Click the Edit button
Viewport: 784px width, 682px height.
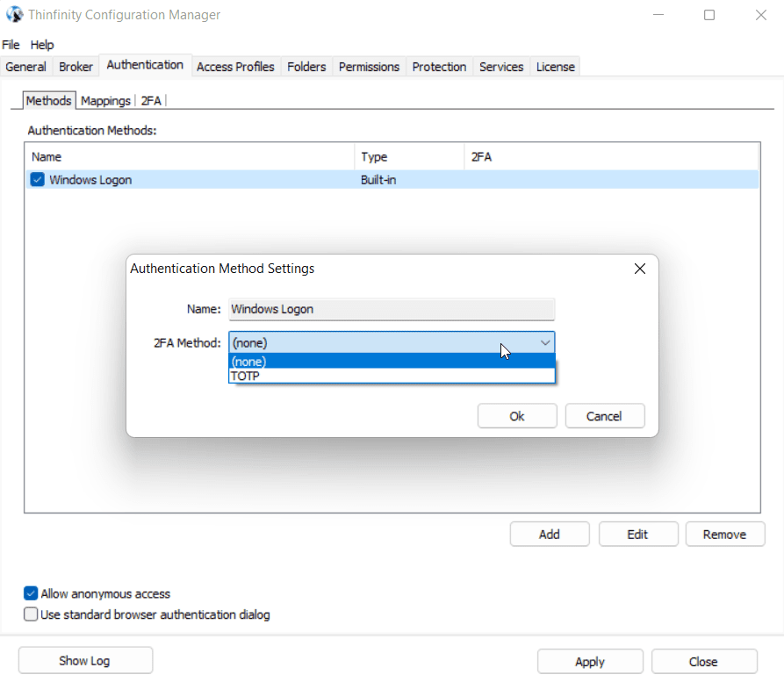638,534
